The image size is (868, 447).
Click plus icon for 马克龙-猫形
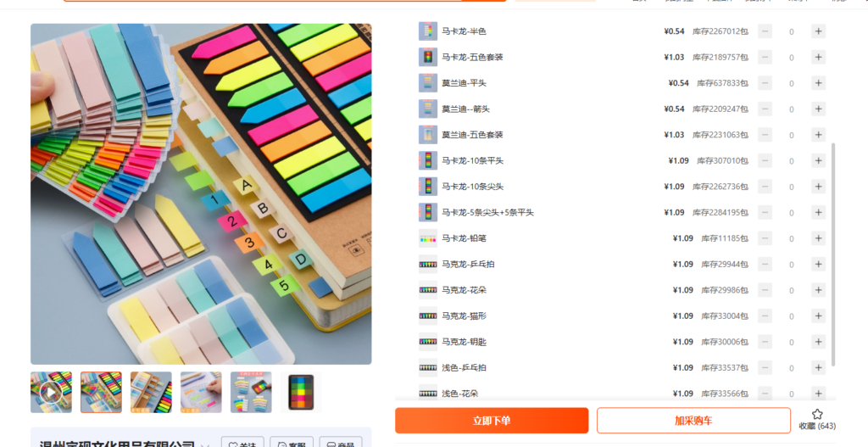coord(818,316)
